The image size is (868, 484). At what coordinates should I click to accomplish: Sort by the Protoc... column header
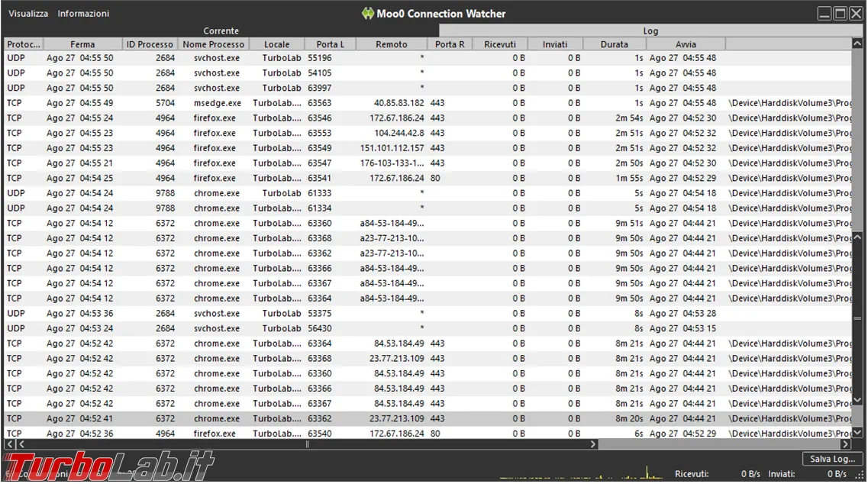[x=24, y=44]
